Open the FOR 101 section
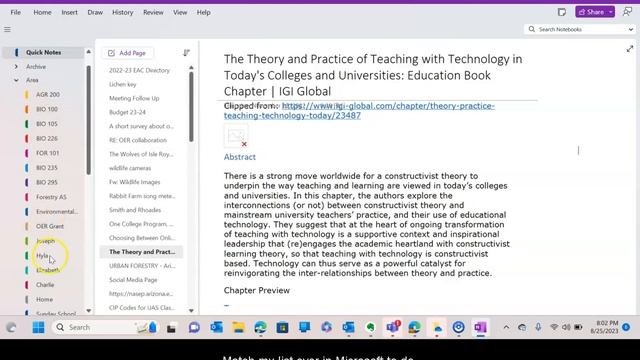This screenshot has width=640, height=360. point(47,153)
